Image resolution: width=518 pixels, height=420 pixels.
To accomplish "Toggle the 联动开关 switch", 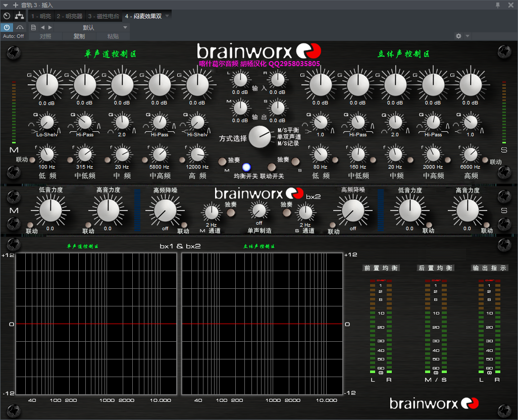I will pyautogui.click(x=272, y=167).
